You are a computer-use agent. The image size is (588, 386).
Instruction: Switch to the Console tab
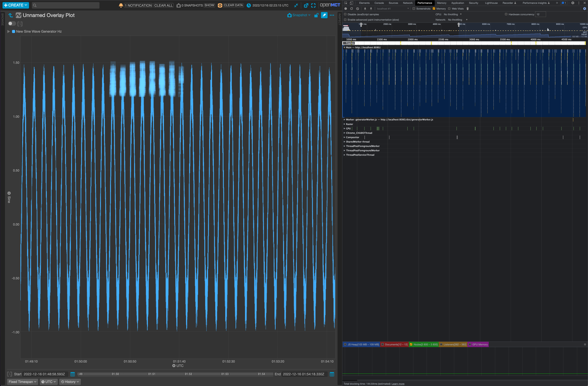379,3
